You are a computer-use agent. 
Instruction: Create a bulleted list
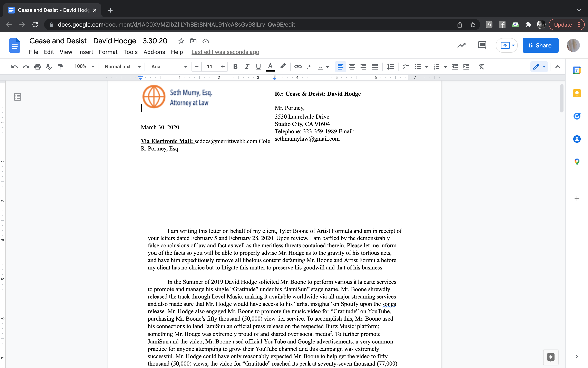(418, 67)
